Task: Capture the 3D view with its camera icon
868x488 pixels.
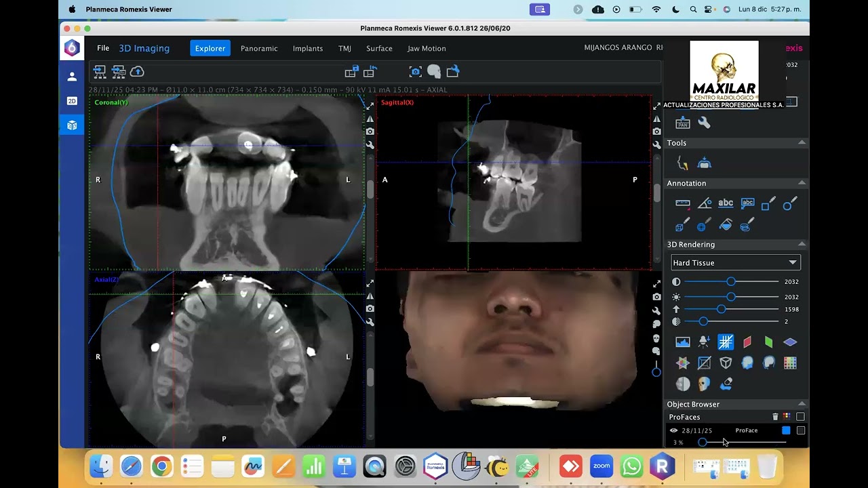Action: click(x=656, y=297)
